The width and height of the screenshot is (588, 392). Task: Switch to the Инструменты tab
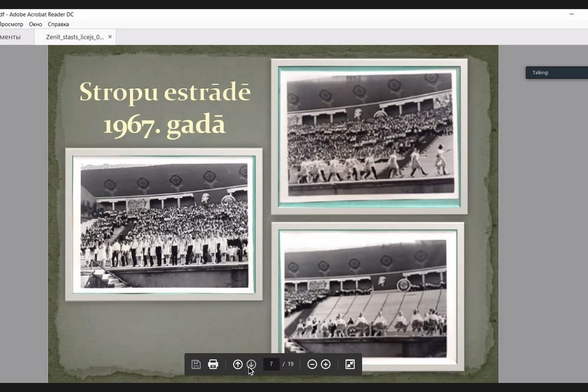point(10,37)
